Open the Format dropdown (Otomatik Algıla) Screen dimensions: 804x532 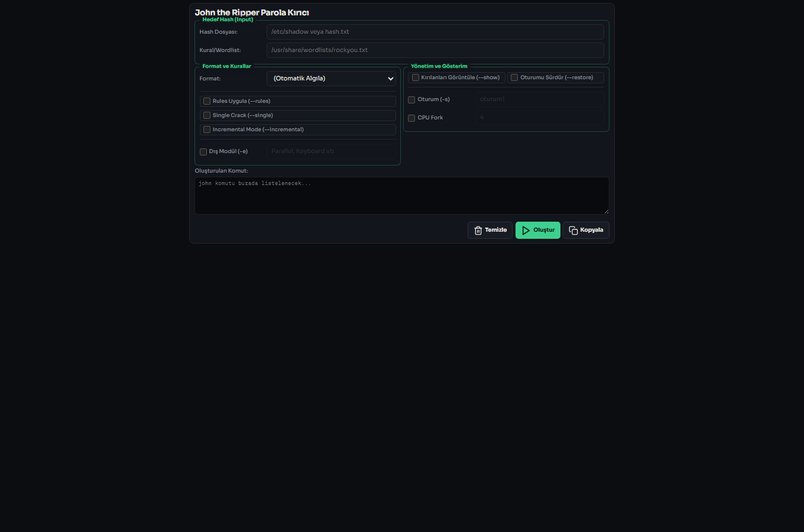[331, 79]
